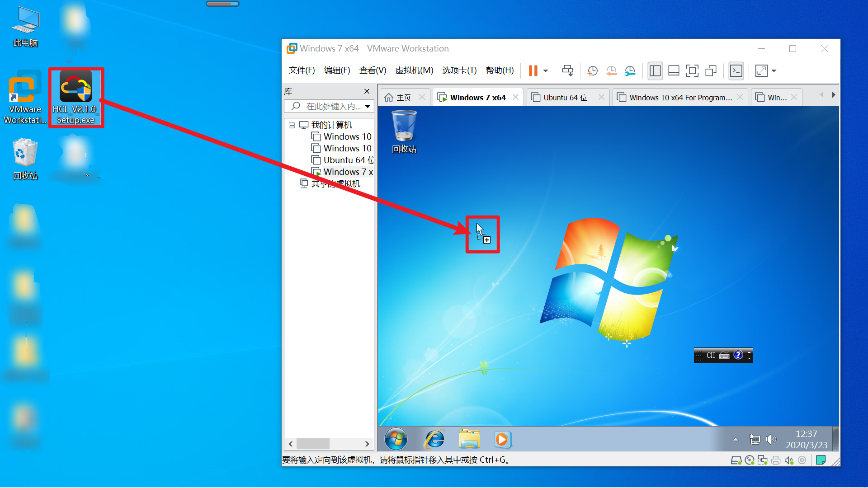Revert the virtual machine to its snapshot
The height and width of the screenshot is (488, 868).
[x=611, y=70]
